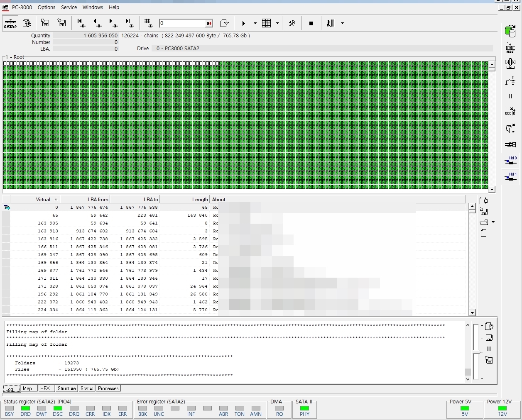Click the SATA connector sidebar icon
522x420 pixels.
click(510, 144)
